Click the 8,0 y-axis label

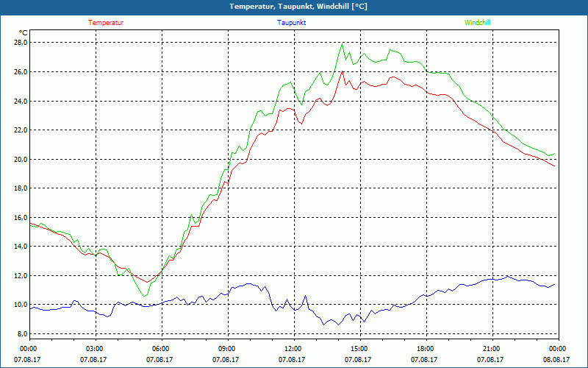tap(23, 334)
